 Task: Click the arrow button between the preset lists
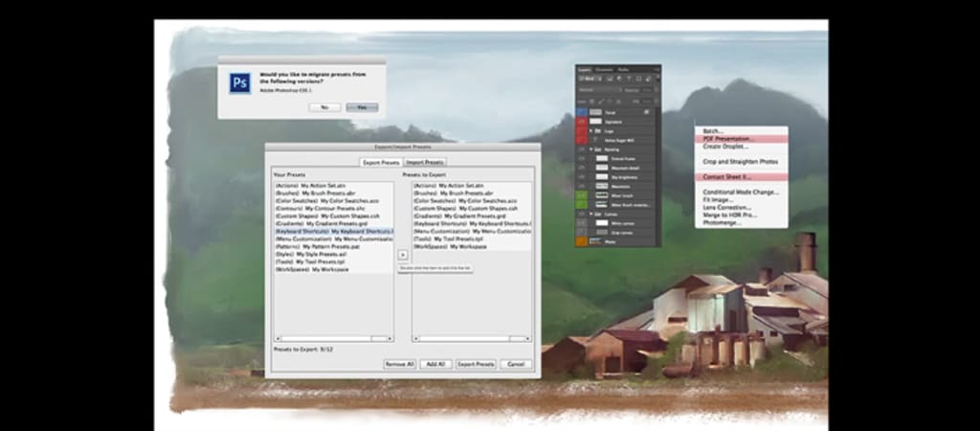[403, 255]
